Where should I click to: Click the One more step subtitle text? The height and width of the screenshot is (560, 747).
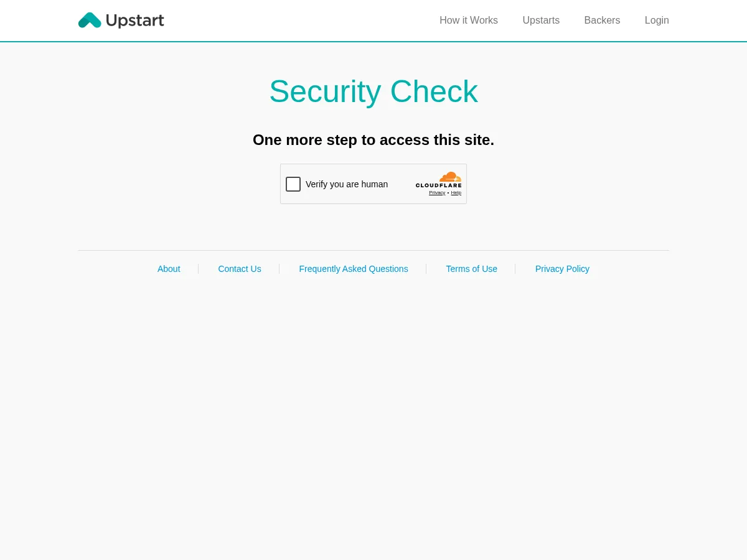[x=374, y=139]
